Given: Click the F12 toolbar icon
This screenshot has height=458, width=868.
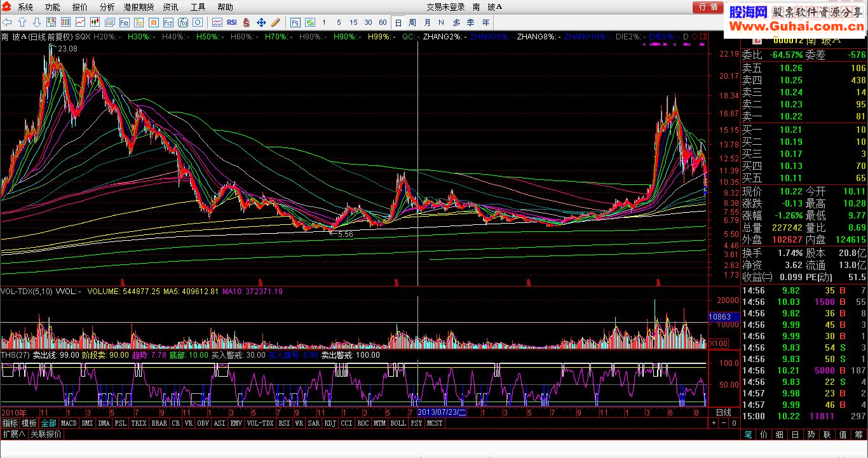Looking at the screenshot, I should coord(168,22).
